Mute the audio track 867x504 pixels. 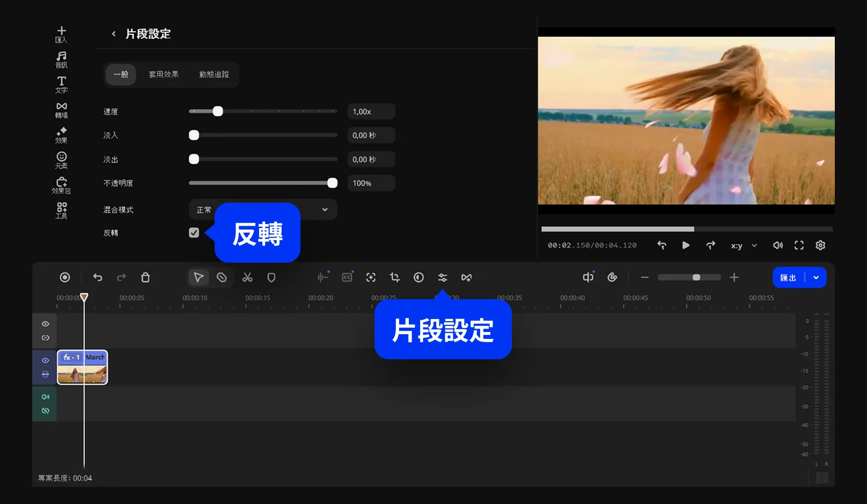pos(46,397)
